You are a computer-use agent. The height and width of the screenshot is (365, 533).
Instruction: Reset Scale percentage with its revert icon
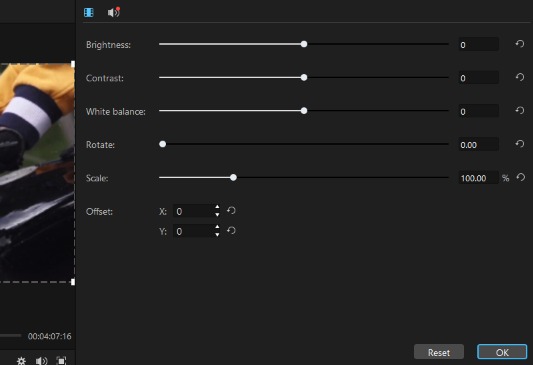coord(521,177)
